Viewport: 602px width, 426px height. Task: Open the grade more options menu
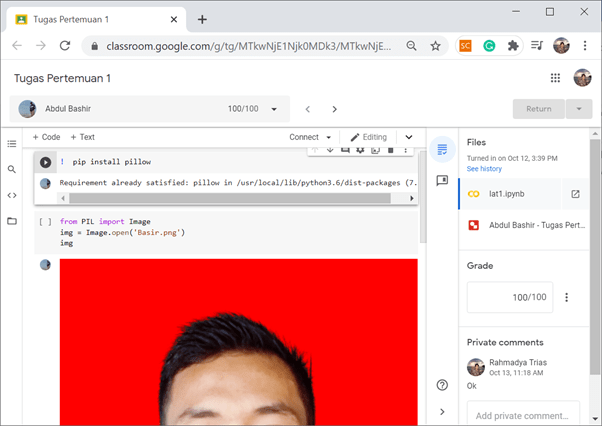[567, 297]
